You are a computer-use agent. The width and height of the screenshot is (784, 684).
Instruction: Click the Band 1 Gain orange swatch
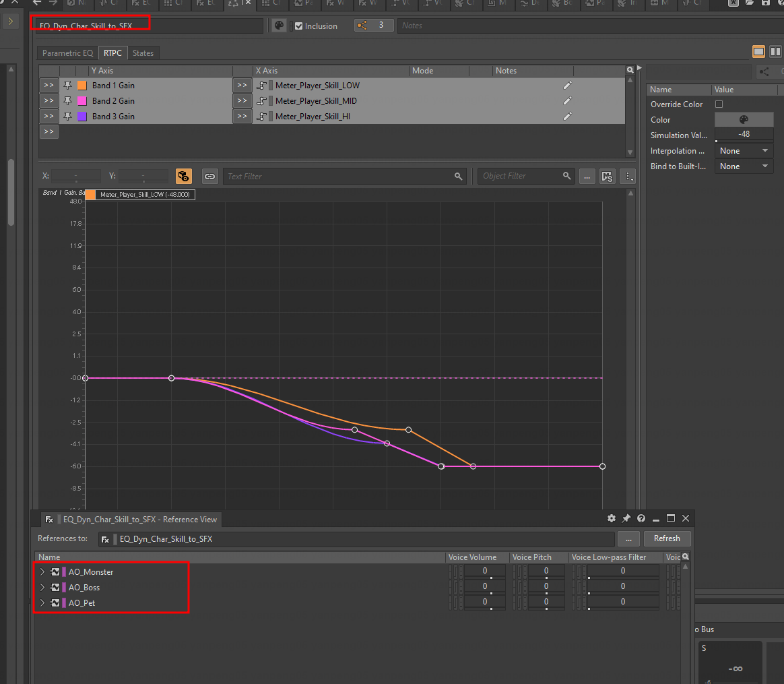click(82, 86)
